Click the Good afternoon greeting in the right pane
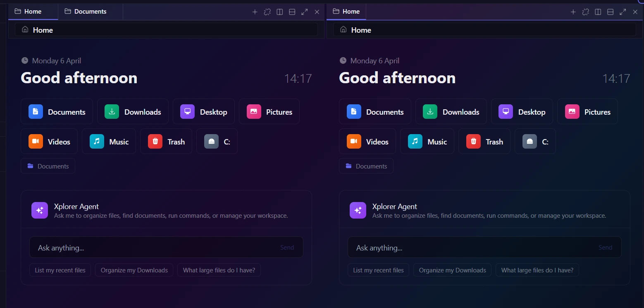 [397, 78]
